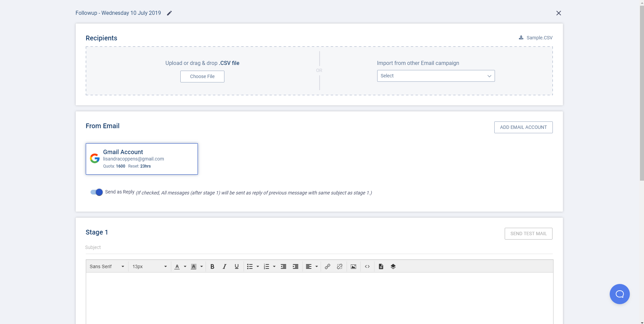Remove a link with the unlink tool
Image resolution: width=644 pixels, height=324 pixels.
point(339,266)
